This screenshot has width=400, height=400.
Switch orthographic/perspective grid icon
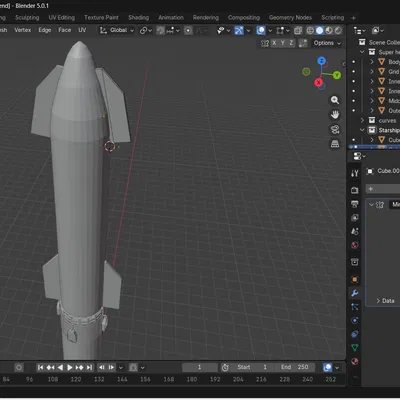tap(335, 144)
